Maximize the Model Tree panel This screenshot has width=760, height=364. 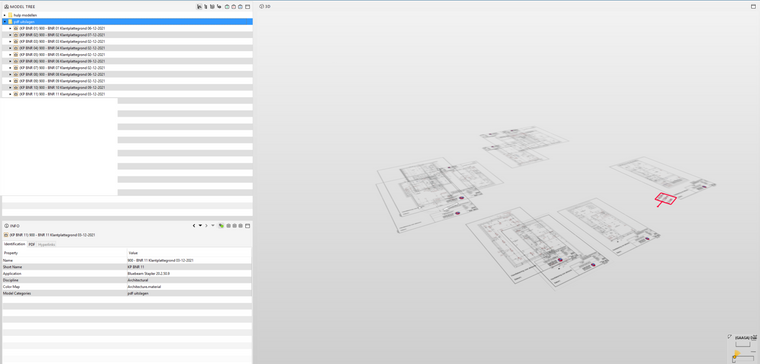(x=248, y=7)
